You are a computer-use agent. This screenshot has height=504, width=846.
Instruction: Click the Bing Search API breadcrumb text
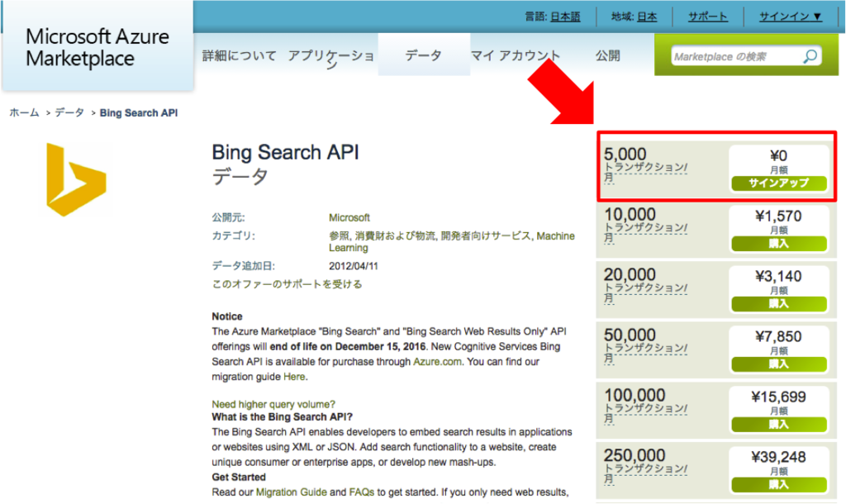139,112
